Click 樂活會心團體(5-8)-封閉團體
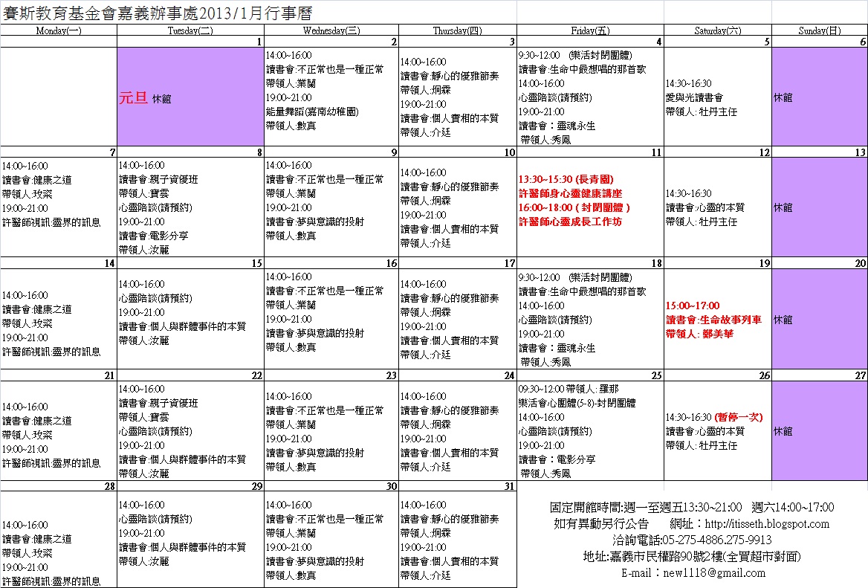The width and height of the screenshot is (868, 588). pyautogui.click(x=577, y=403)
